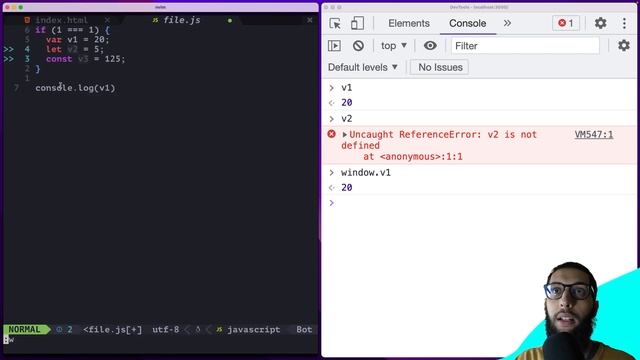Switch to the Console tab
640x360 pixels.
coord(467,23)
